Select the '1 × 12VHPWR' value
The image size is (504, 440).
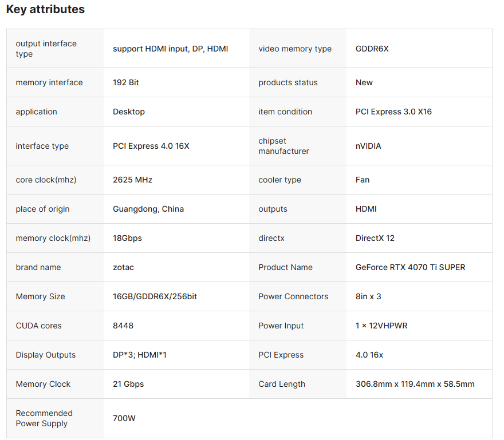[381, 326]
